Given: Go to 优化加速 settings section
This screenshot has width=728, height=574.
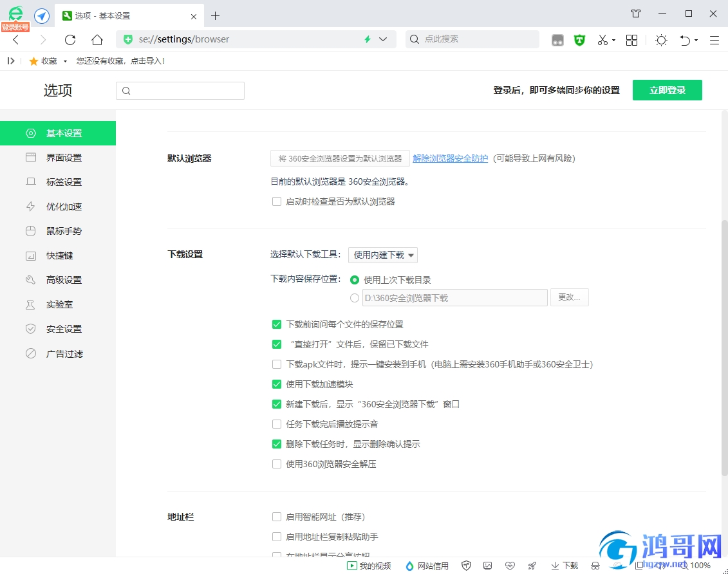Looking at the screenshot, I should point(58,207).
